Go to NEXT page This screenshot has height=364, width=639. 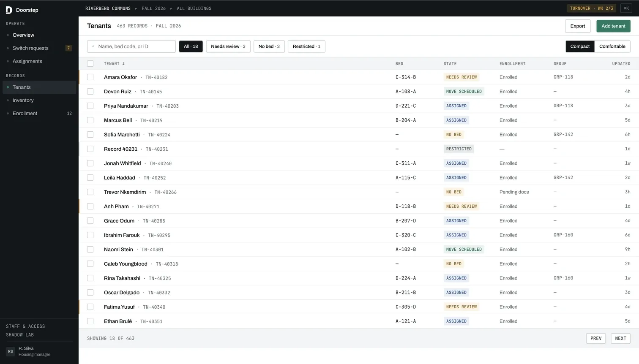point(620,338)
